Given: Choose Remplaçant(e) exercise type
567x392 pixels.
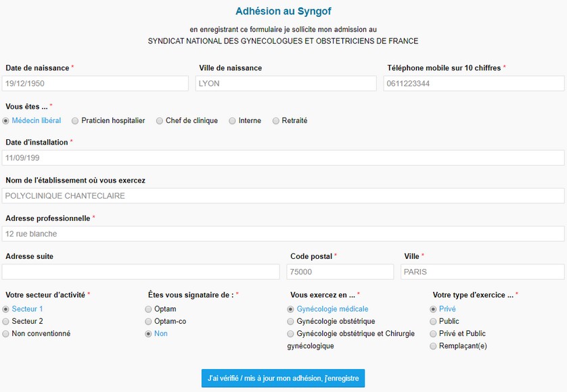Looking at the screenshot, I should (433, 346).
